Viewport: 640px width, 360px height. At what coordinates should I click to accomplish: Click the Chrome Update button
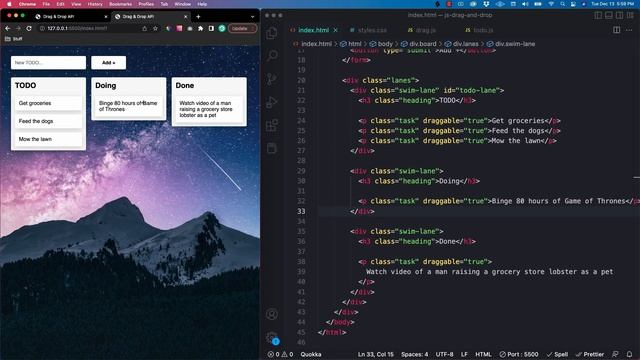tap(242, 29)
